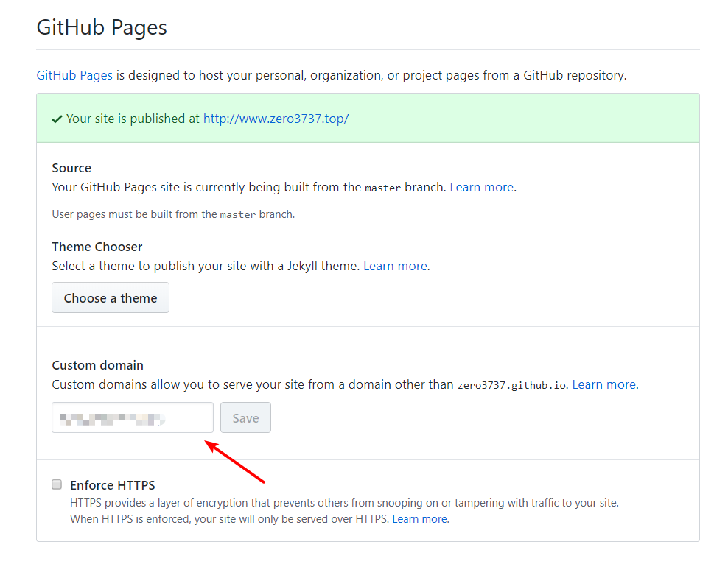The width and height of the screenshot is (728, 564).
Task: Open the GitHub Pages documentation link
Action: point(74,75)
